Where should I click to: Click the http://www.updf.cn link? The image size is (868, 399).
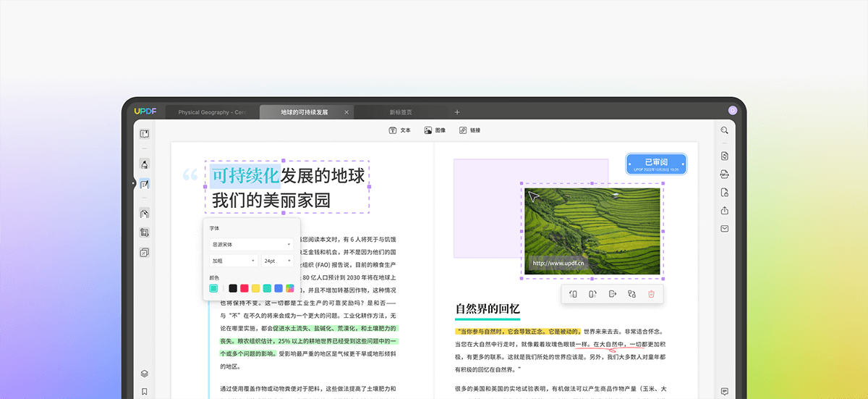[x=558, y=264]
